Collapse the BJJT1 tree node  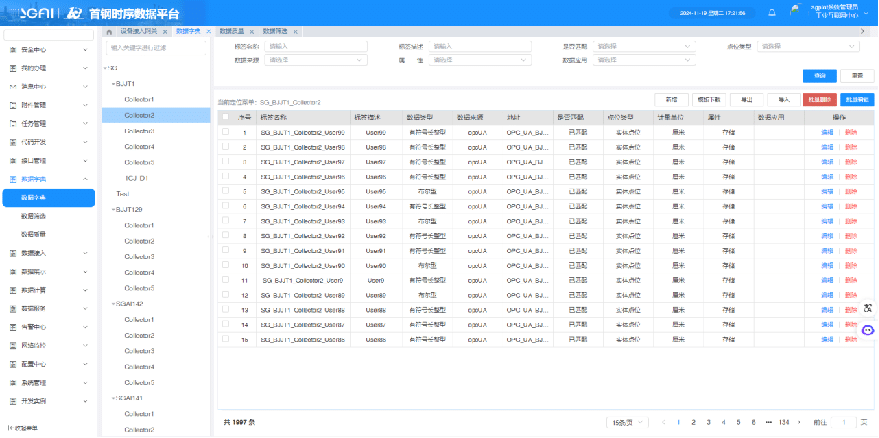[113, 85]
